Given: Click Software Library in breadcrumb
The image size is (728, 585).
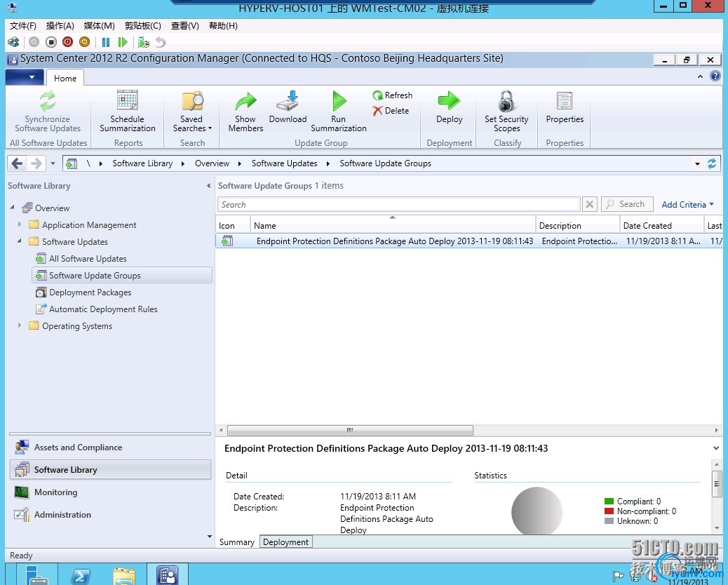Looking at the screenshot, I should 142,163.
